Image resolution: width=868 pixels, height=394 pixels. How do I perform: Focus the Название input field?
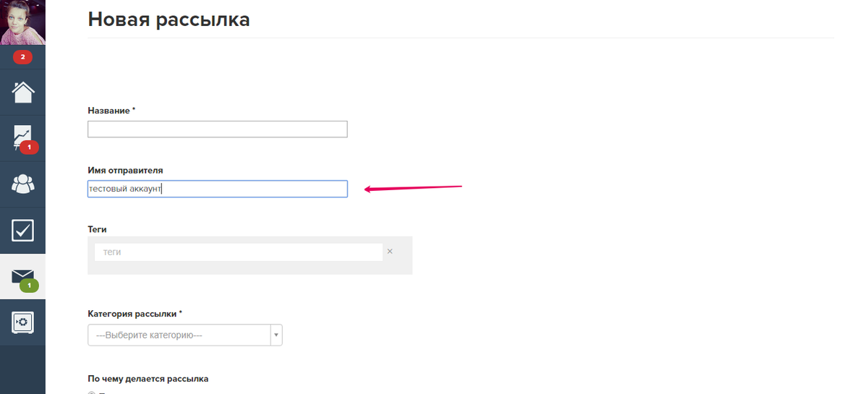[218, 129]
